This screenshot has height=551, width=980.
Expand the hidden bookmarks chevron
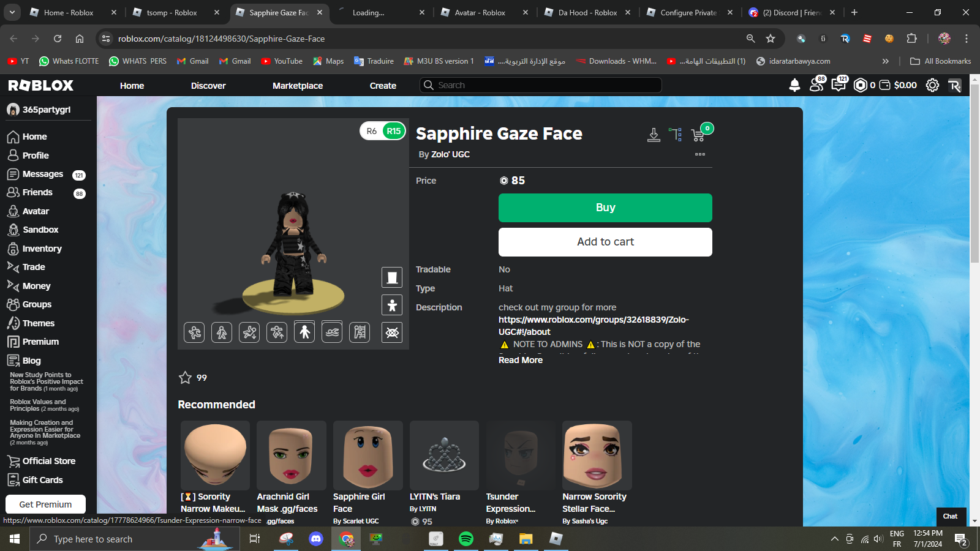(885, 61)
